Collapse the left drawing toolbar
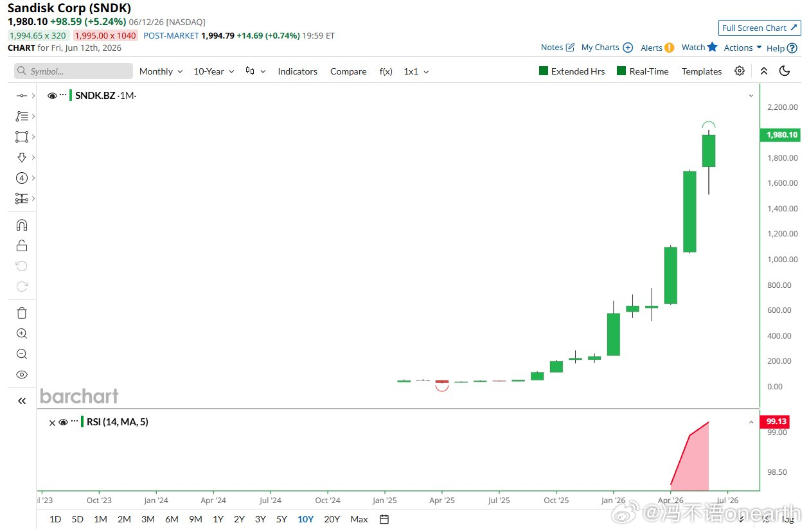The width and height of the screenshot is (809, 532). [22, 401]
